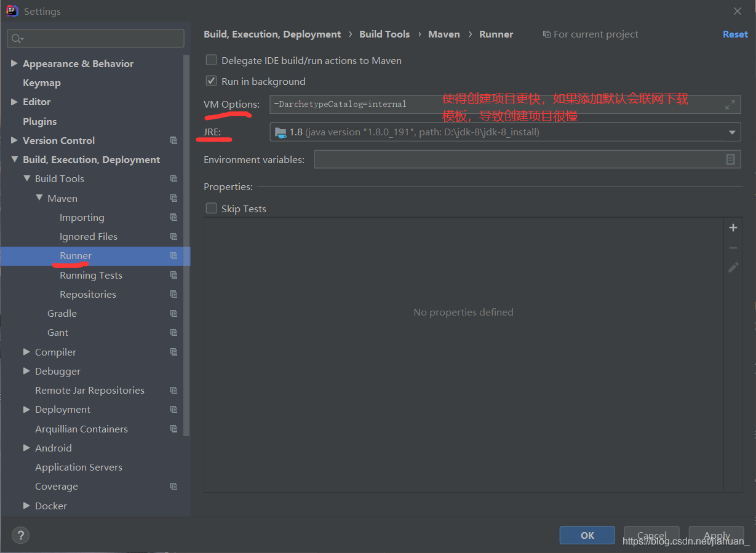Uncheck Run in background
This screenshot has width=756, height=553.
tap(211, 81)
